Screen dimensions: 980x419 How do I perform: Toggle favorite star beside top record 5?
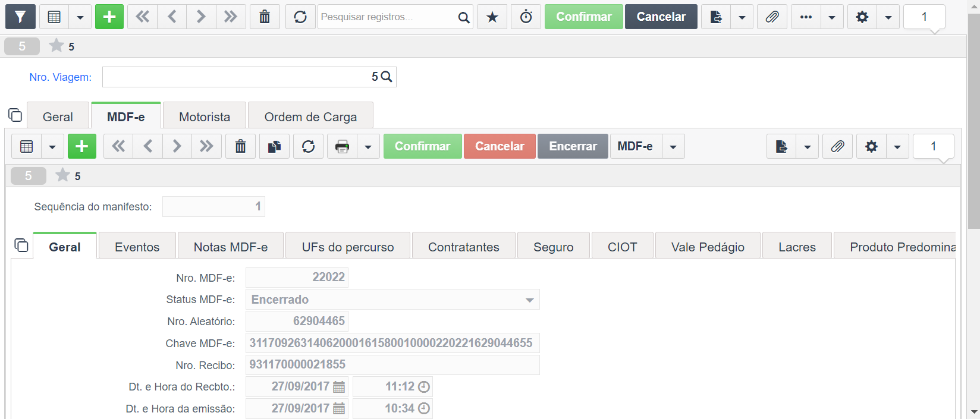(56, 46)
